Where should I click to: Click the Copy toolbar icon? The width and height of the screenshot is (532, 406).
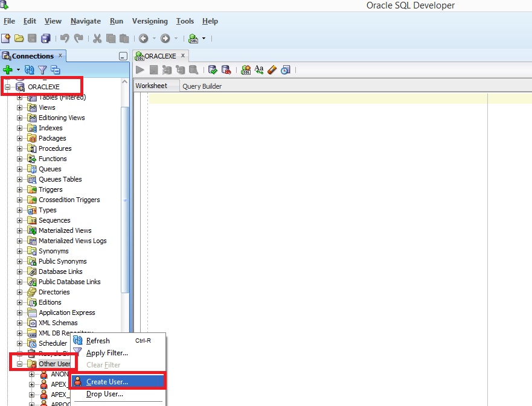coord(111,38)
